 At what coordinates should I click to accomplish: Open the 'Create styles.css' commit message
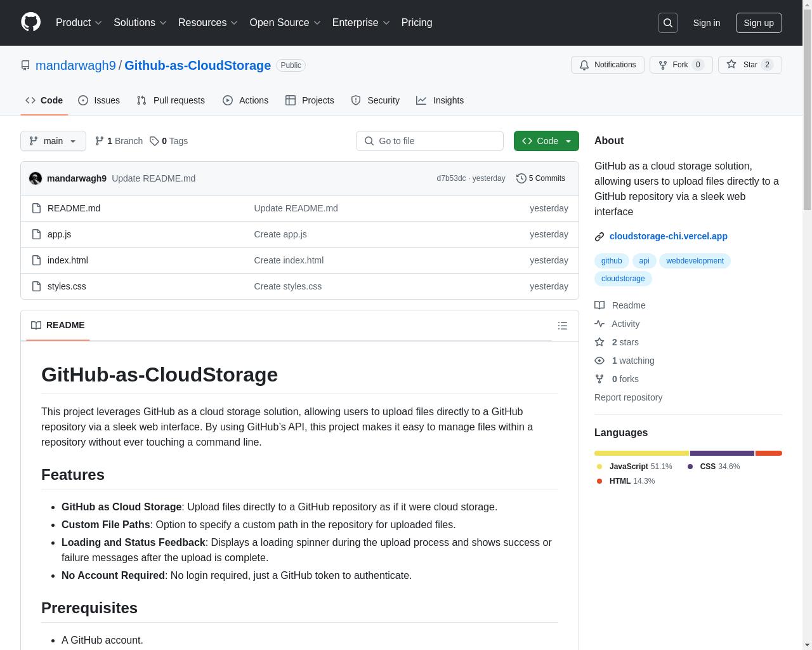[288, 286]
